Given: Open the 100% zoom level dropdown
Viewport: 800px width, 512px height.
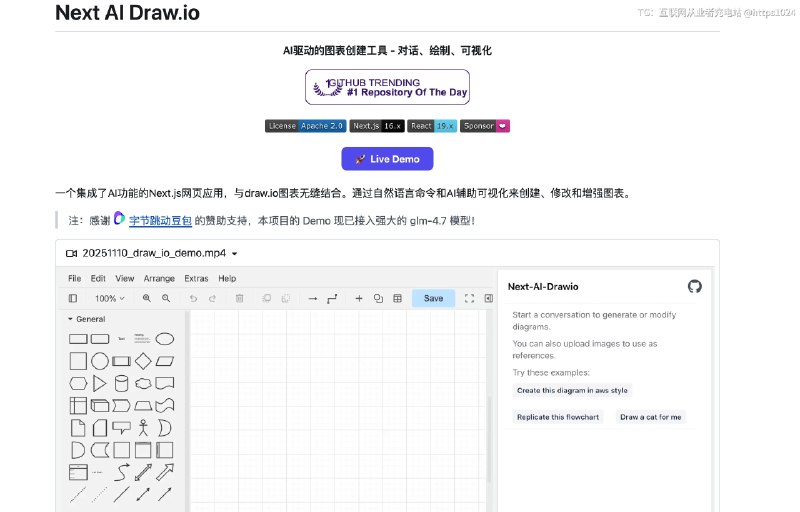Looking at the screenshot, I should pos(110,298).
